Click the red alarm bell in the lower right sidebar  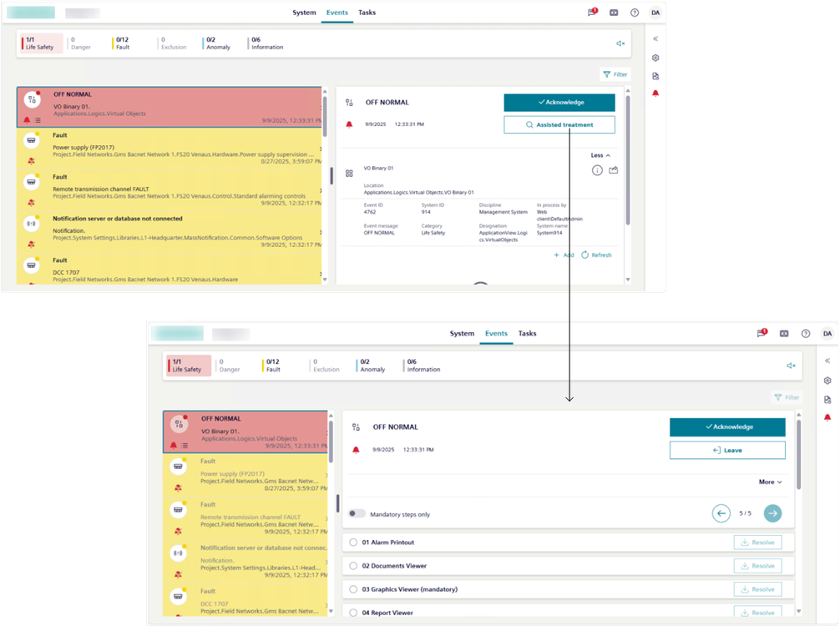click(827, 417)
